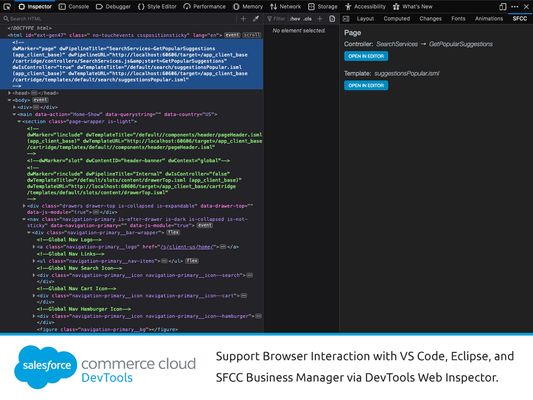Collapse the body element node
Image resolution: width=533 pixels, height=400 pixels.
tap(10, 100)
